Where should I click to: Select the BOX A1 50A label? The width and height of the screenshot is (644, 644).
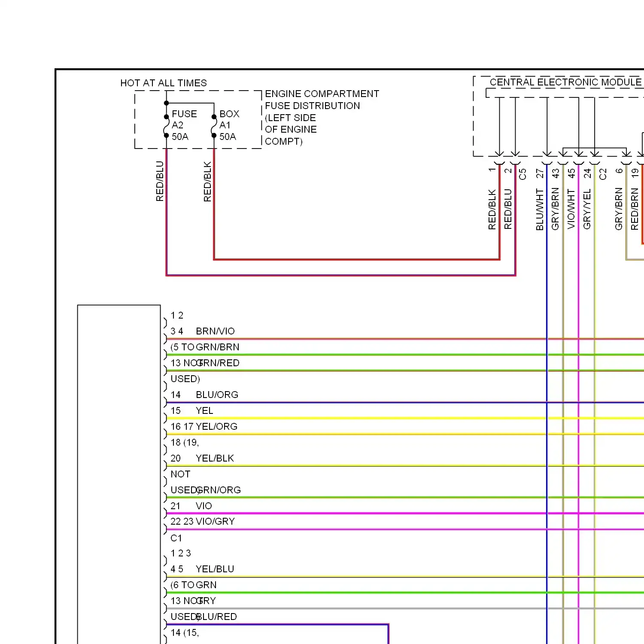pos(229,125)
